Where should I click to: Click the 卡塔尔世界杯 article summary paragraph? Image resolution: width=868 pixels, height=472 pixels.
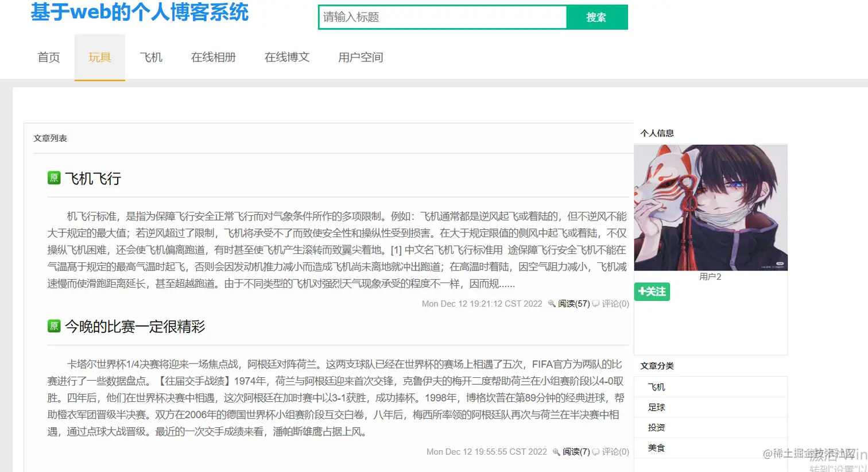[x=336, y=398]
